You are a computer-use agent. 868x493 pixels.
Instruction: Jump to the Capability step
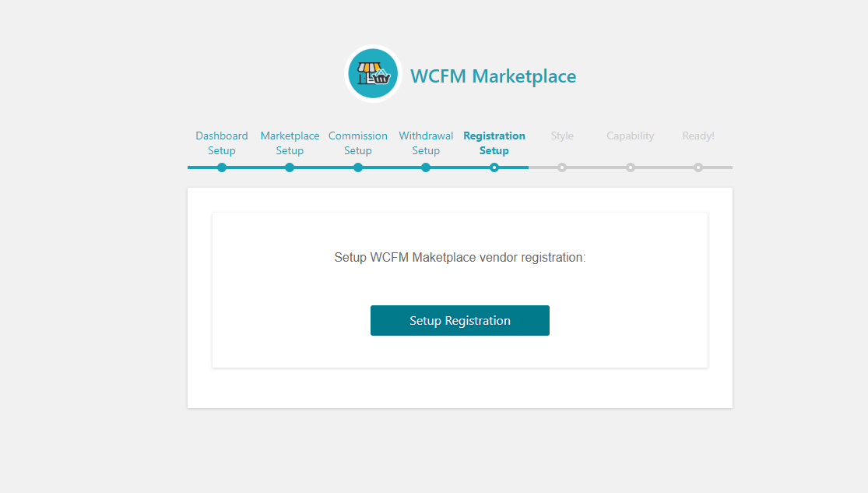(x=630, y=136)
